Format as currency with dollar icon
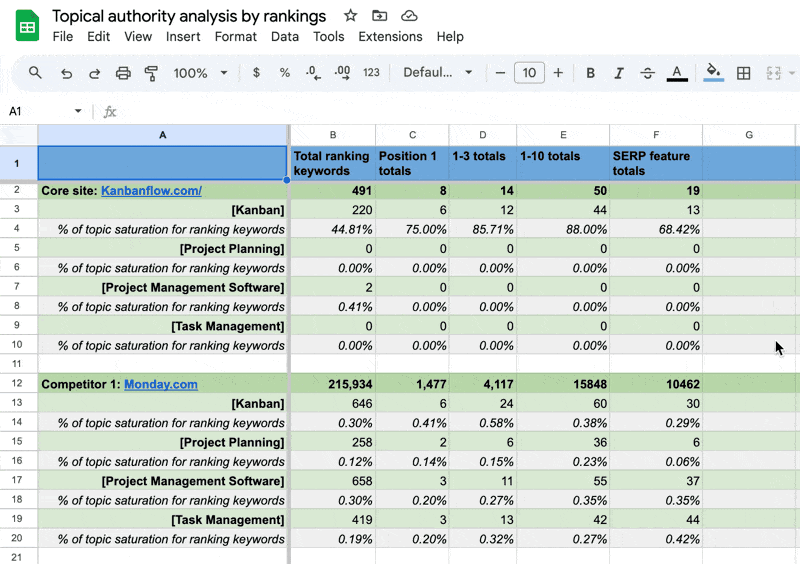 256,73
